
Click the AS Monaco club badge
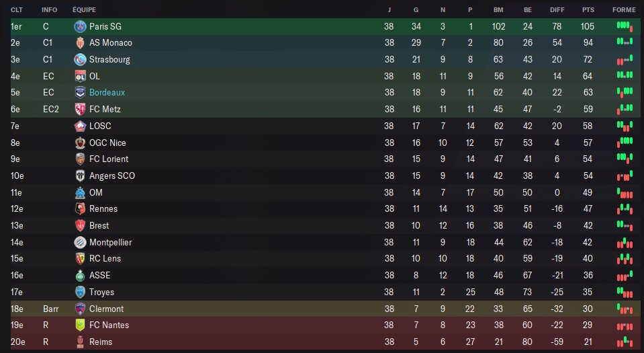tap(80, 42)
